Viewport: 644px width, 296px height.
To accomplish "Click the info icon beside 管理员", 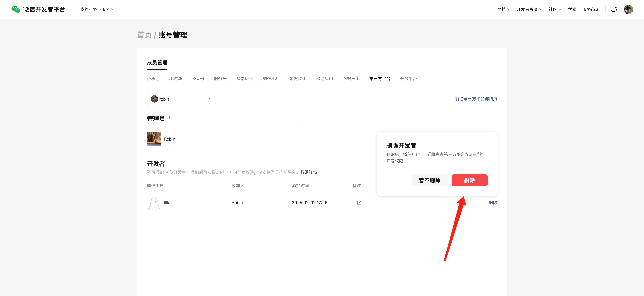I will click(169, 118).
